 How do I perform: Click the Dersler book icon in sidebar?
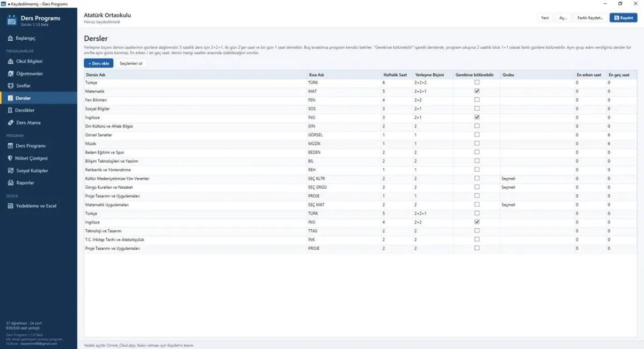click(x=11, y=98)
